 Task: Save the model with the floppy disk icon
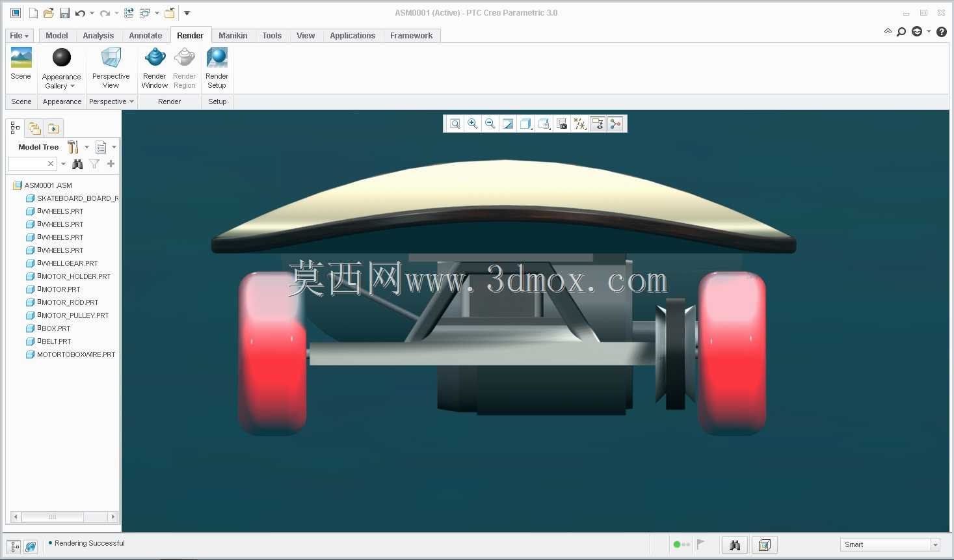click(x=64, y=13)
